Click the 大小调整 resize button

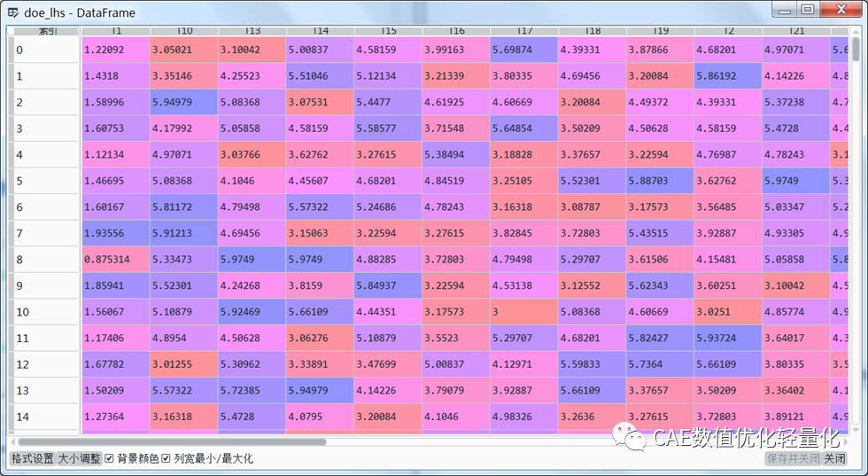(x=80, y=458)
